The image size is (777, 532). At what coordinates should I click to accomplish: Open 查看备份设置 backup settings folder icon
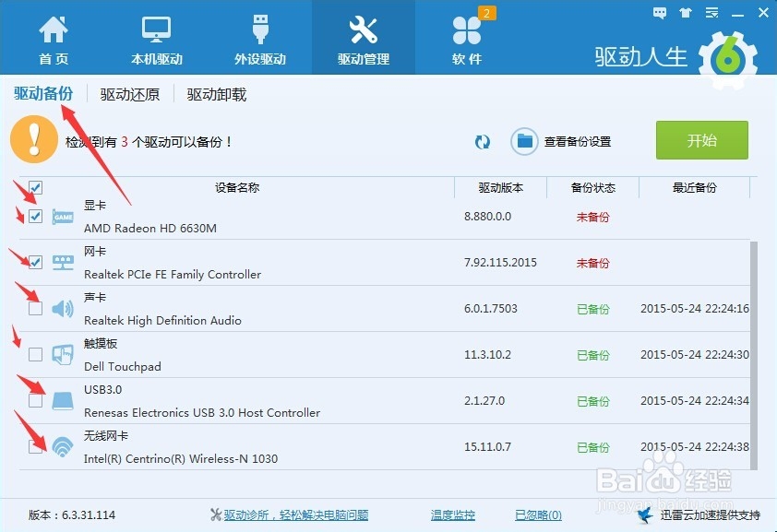[x=522, y=142]
